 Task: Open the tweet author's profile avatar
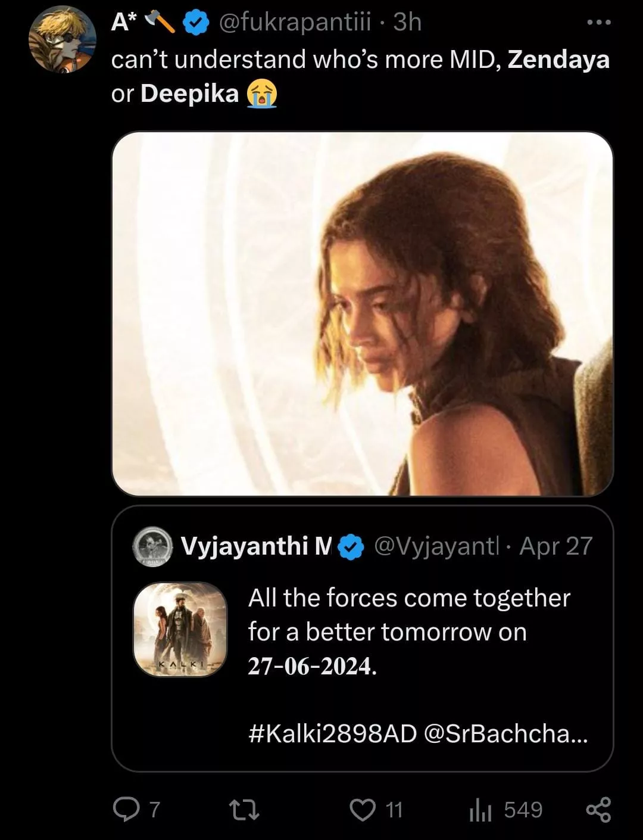point(62,39)
